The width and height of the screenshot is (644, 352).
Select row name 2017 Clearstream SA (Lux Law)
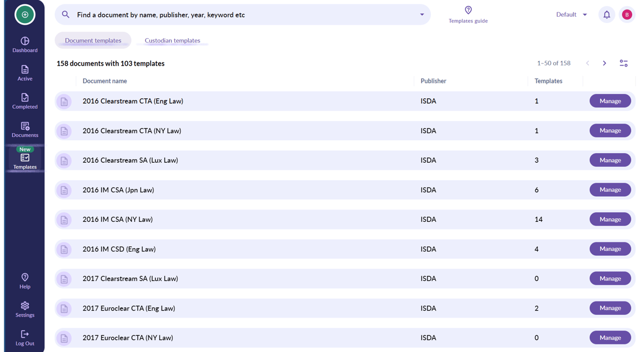tap(130, 278)
